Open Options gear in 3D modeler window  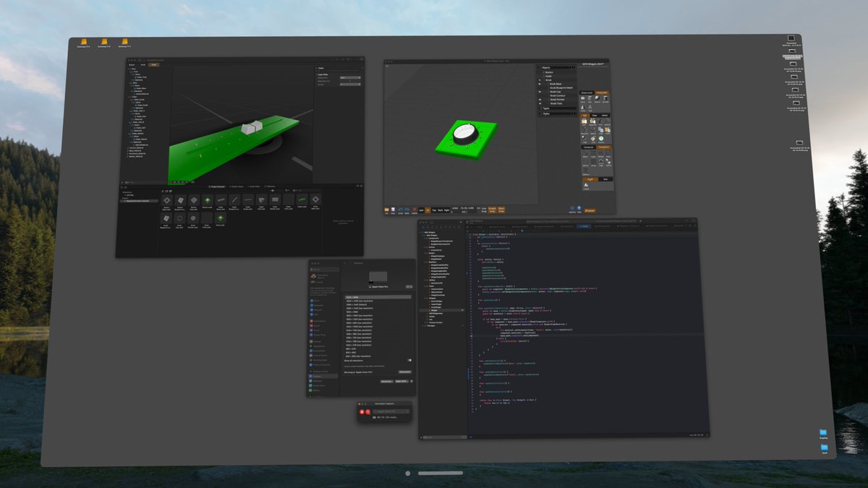pos(572,208)
